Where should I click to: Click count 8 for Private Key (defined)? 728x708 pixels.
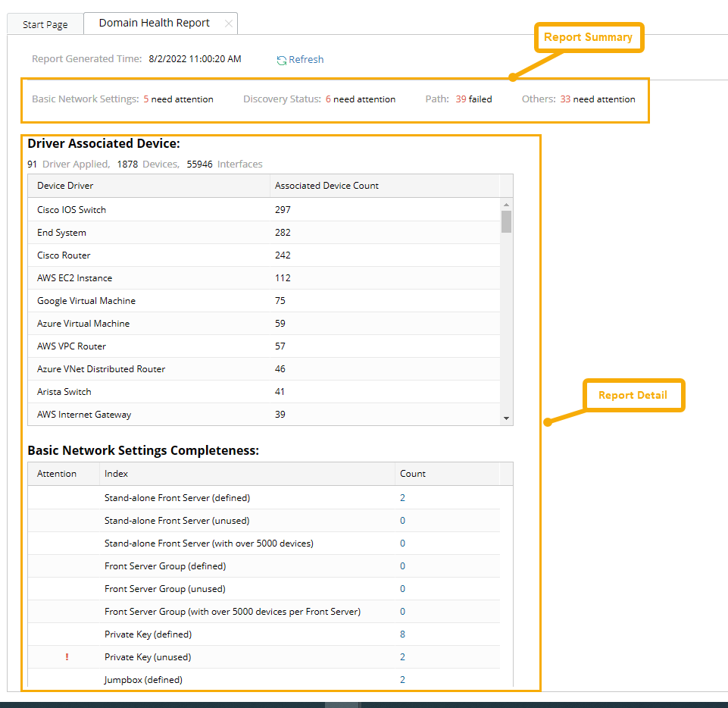click(402, 634)
